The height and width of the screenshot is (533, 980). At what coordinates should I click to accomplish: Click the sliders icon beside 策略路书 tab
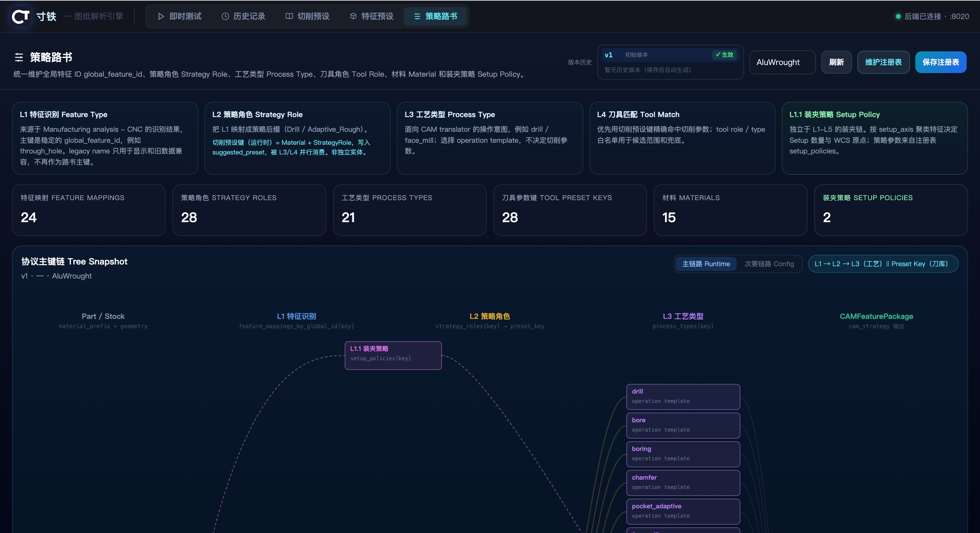click(x=417, y=16)
